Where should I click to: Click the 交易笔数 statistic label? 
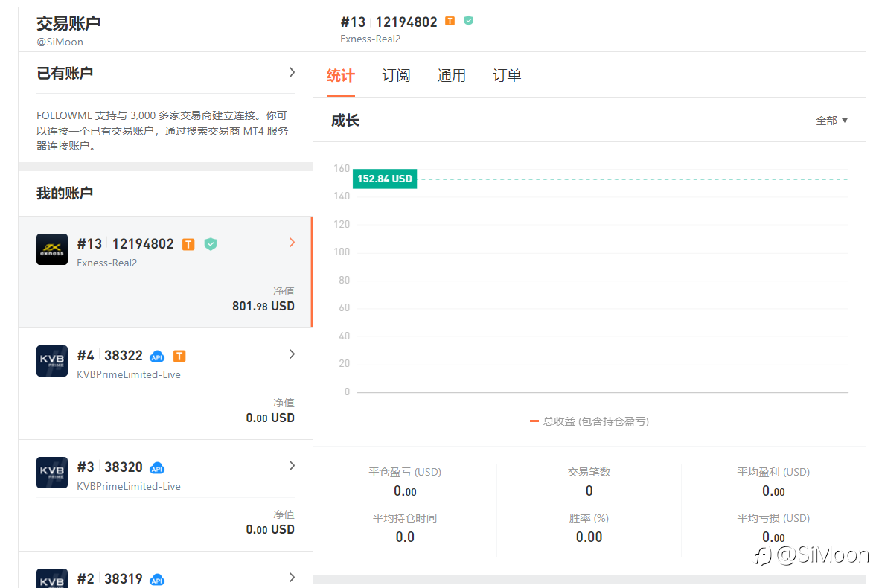pyautogui.click(x=589, y=472)
